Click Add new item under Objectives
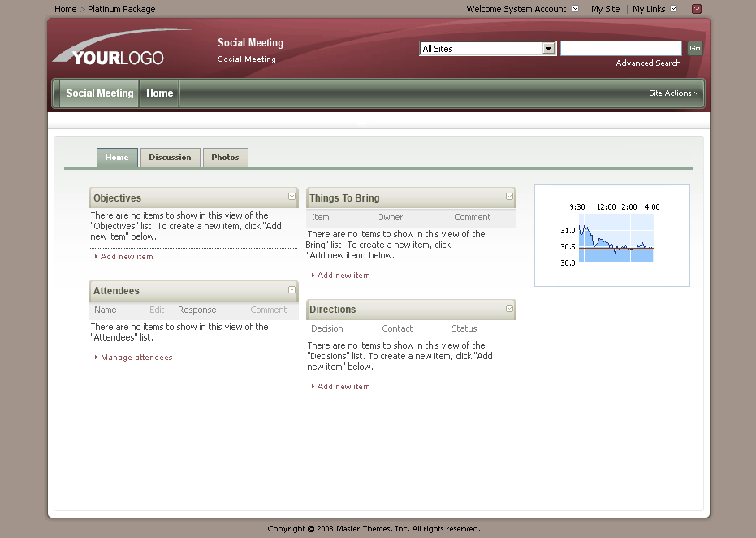The width and height of the screenshot is (756, 538). pyautogui.click(x=127, y=257)
